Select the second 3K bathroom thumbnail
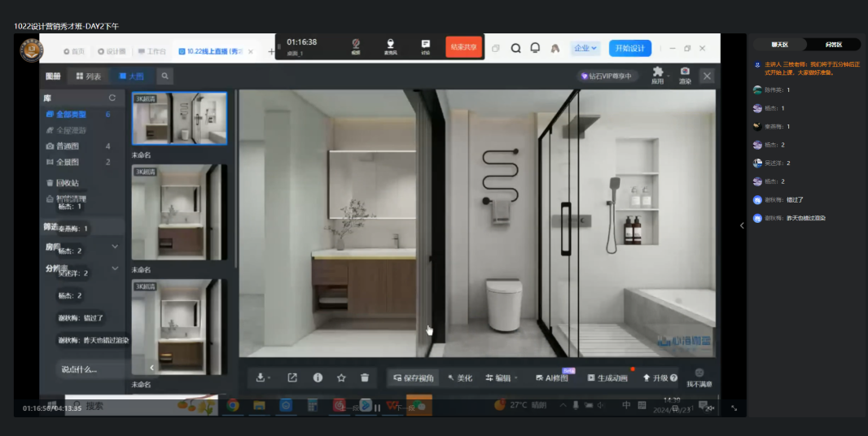Screen dimensions: 868x436 pyautogui.click(x=179, y=212)
